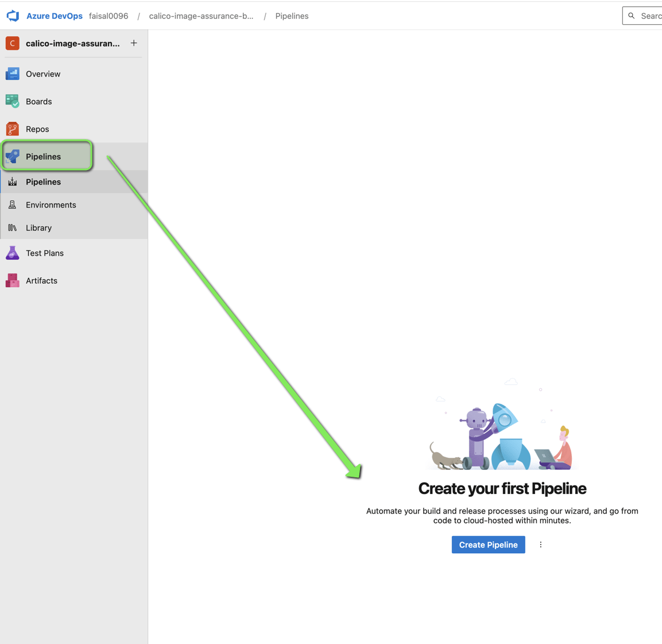Click the Azure DevOps logo icon
Image resolution: width=662 pixels, height=644 pixels.
coord(13,16)
